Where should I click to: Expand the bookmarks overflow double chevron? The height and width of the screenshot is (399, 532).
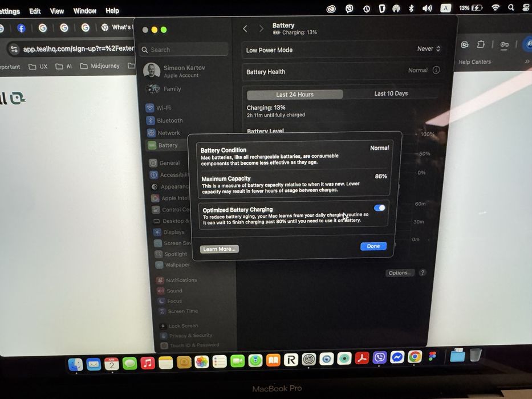(x=527, y=62)
